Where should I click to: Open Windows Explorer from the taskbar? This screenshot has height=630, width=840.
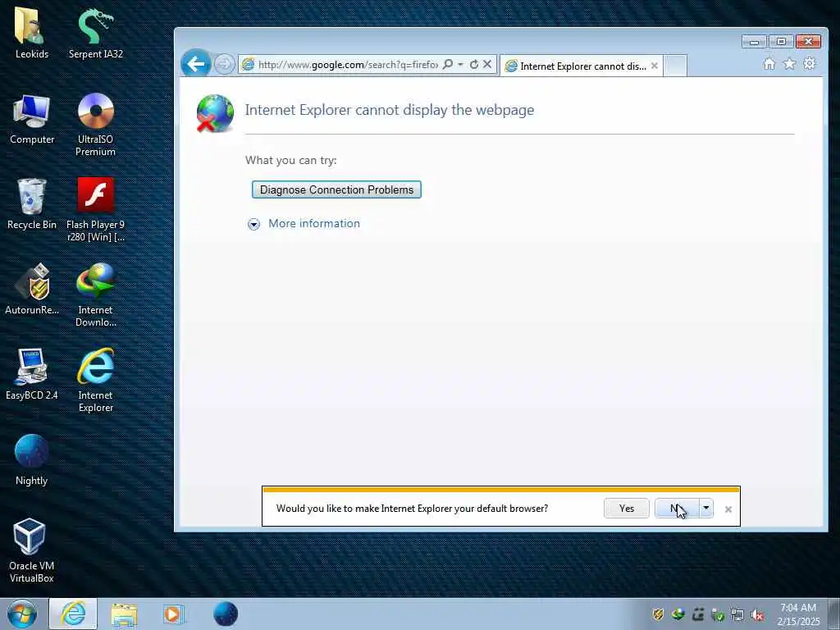pos(125,614)
